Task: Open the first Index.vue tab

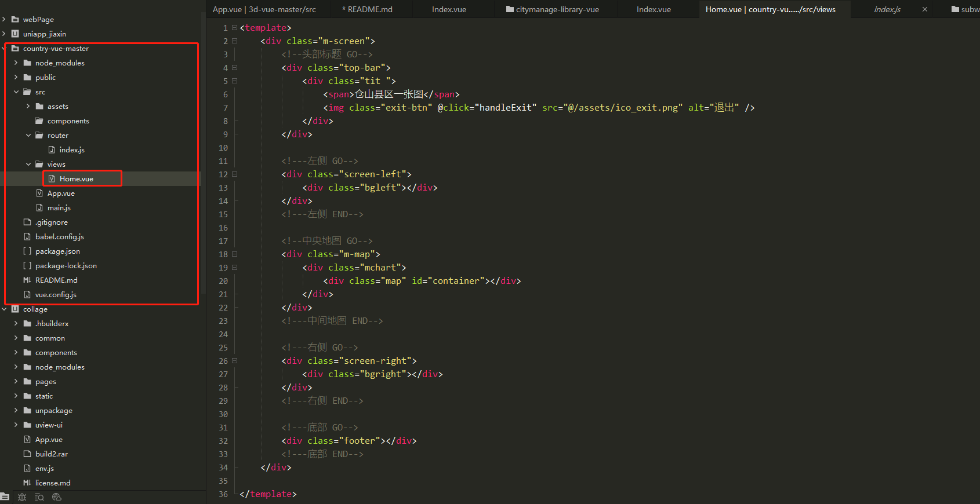Action: tap(449, 9)
